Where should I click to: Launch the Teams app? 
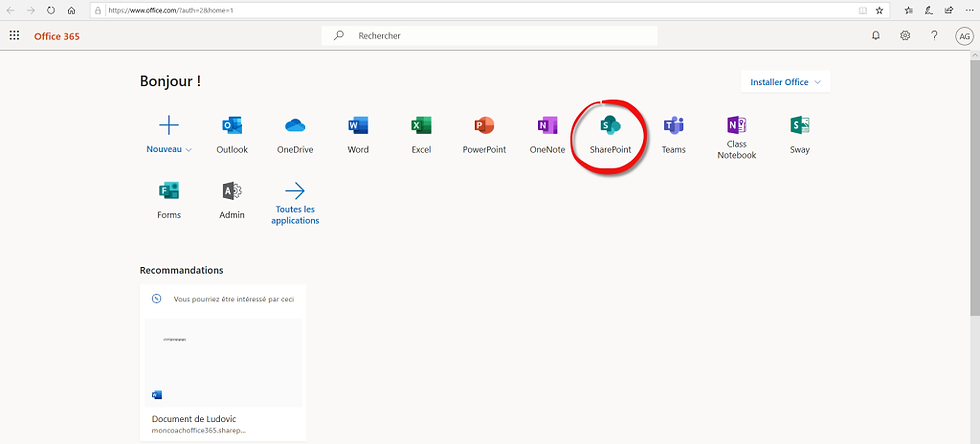pyautogui.click(x=674, y=134)
